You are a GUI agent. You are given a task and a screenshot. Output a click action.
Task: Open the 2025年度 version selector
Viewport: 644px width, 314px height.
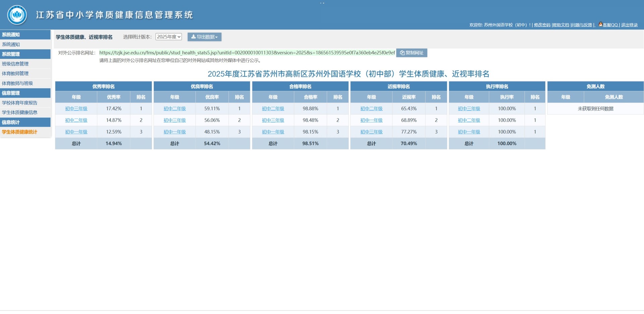168,37
